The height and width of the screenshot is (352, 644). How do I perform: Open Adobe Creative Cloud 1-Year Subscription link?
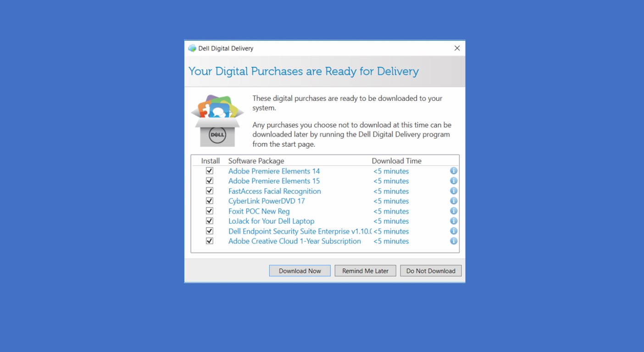tap(294, 241)
